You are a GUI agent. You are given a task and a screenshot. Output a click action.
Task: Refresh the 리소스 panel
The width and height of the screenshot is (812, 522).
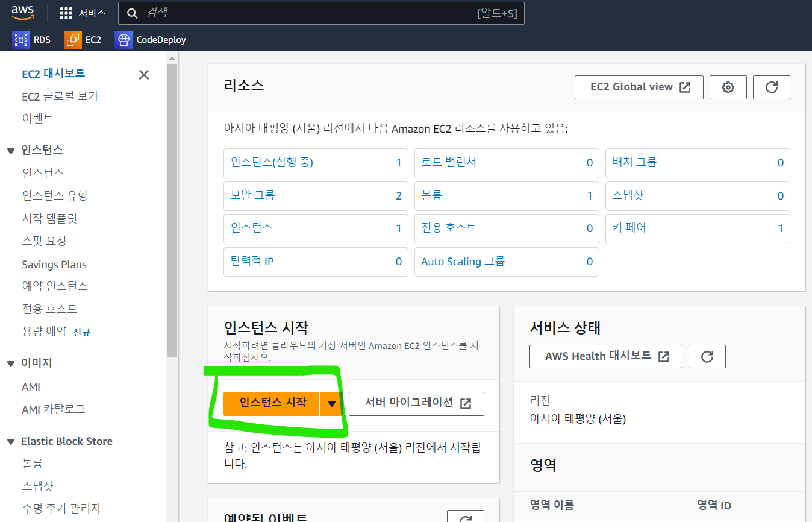(772, 87)
